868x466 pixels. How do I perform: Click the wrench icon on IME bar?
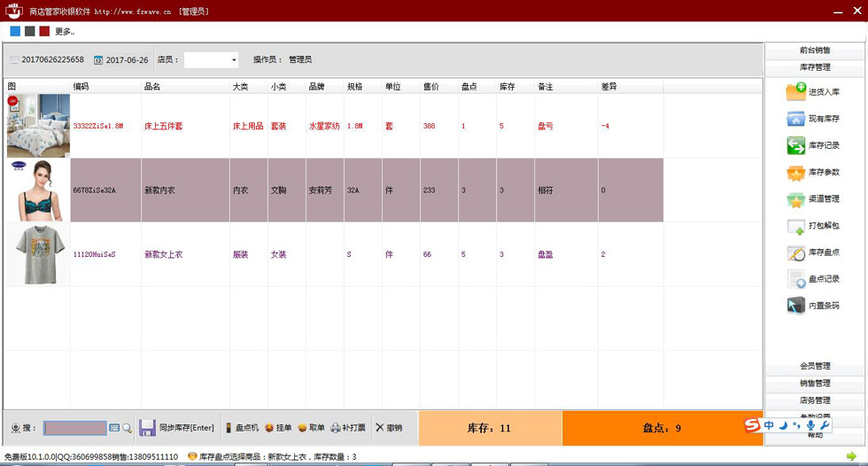pyautogui.click(x=825, y=425)
